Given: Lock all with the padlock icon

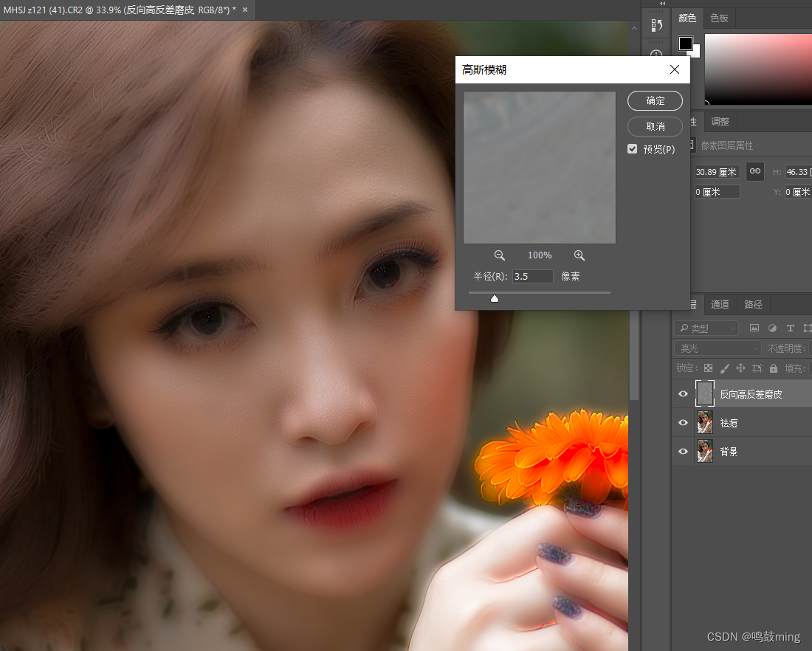Looking at the screenshot, I should click(773, 368).
